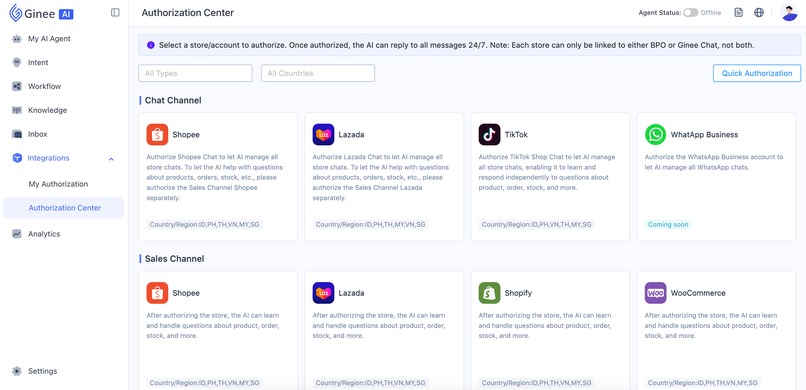
Task: Click Country/Region tag on Chat Channel Lazada card
Action: point(371,225)
